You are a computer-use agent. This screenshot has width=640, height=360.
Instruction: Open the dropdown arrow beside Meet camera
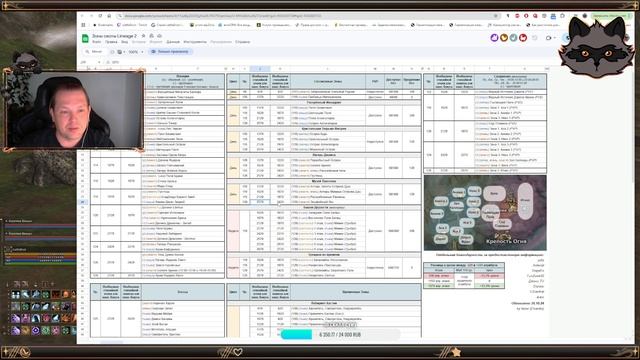[x=555, y=38]
